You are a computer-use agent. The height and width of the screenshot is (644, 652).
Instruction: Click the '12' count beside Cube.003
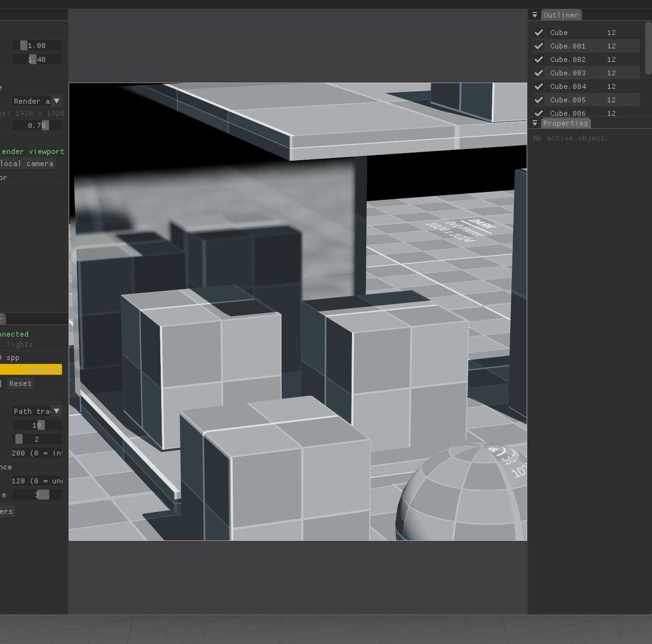pos(611,73)
